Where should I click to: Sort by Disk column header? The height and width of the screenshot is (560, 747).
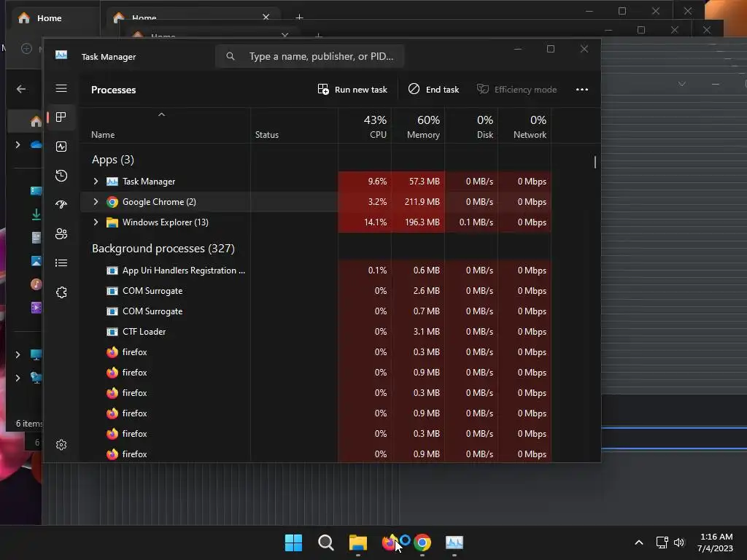[472, 127]
